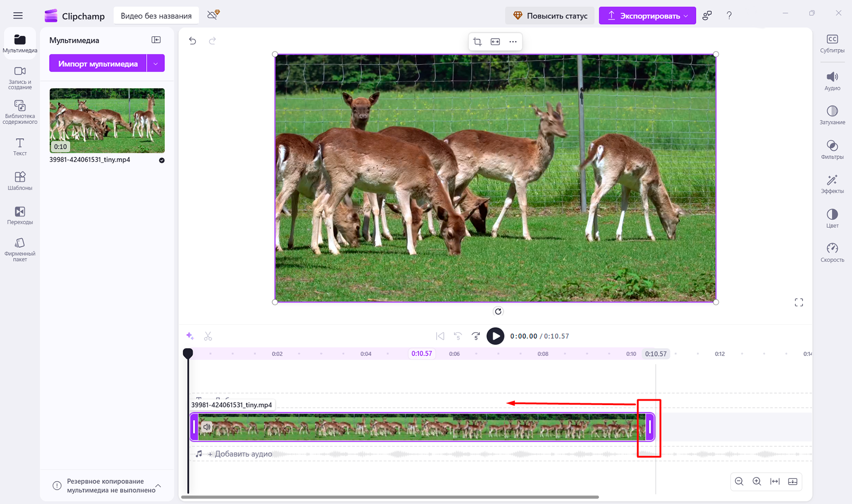Click the AI suggestions wand icon
Screen dimensions: 852x504
tap(190, 336)
